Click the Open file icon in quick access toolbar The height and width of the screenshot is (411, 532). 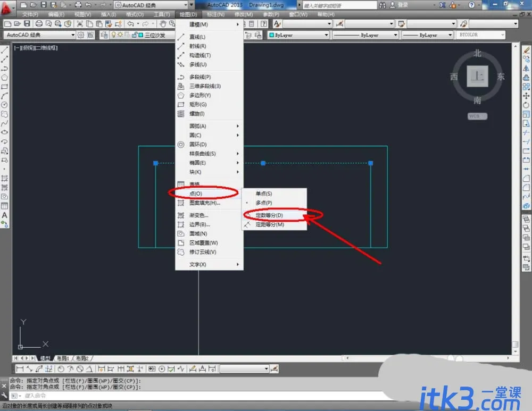[33, 5]
